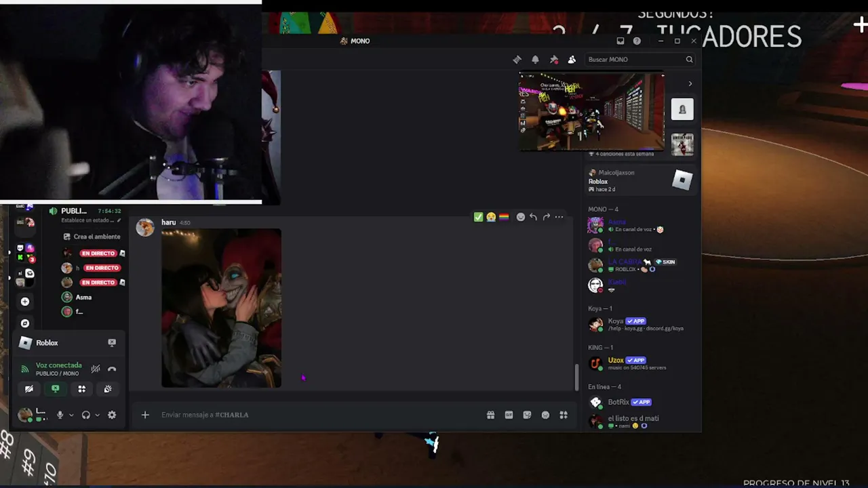Open the server folder with the 3 badge
This screenshot has width=868, height=488.
25,252
